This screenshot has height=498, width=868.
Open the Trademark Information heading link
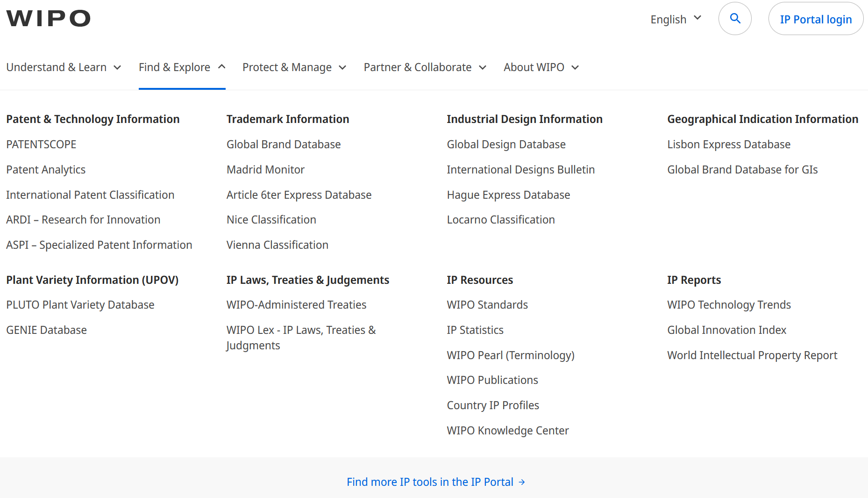coord(288,119)
